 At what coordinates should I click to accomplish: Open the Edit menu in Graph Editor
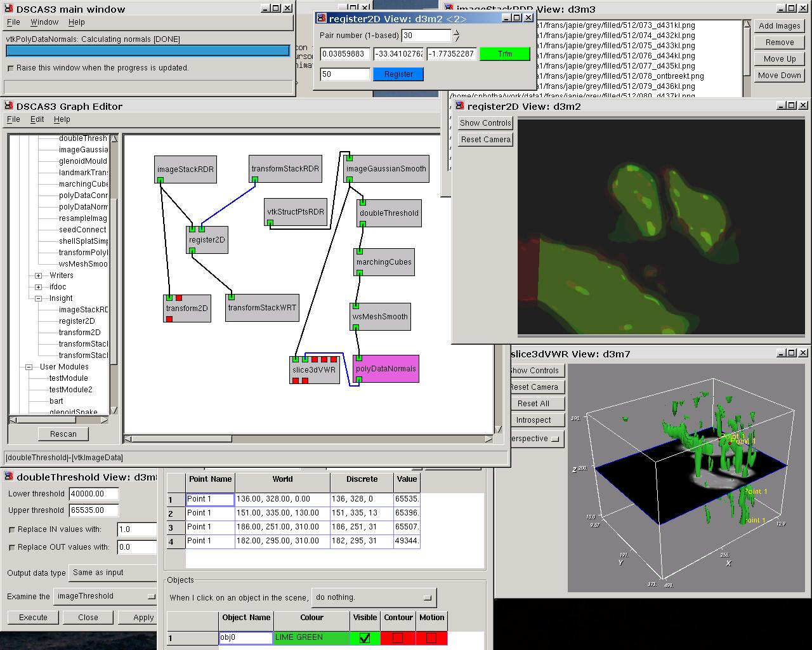(37, 119)
